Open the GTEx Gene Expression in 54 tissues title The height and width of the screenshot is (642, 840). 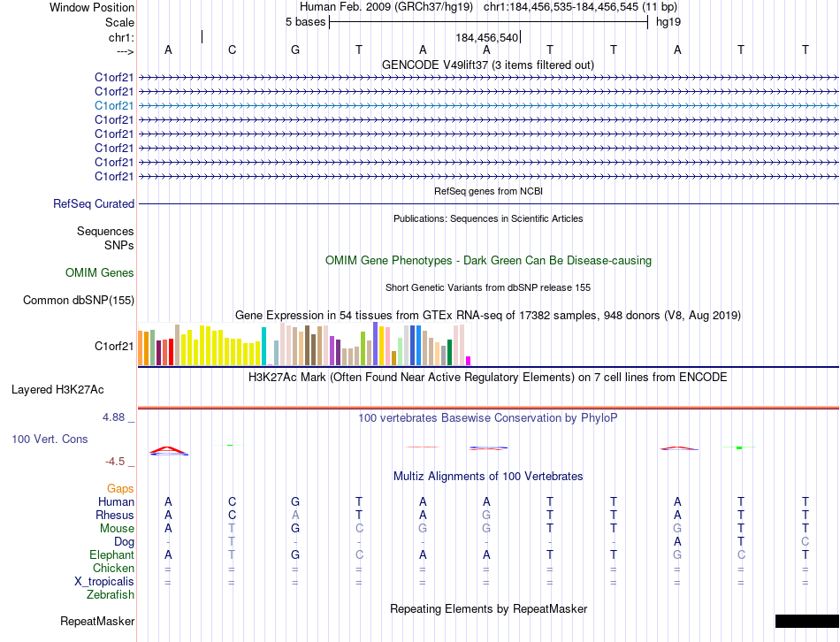(x=488, y=315)
